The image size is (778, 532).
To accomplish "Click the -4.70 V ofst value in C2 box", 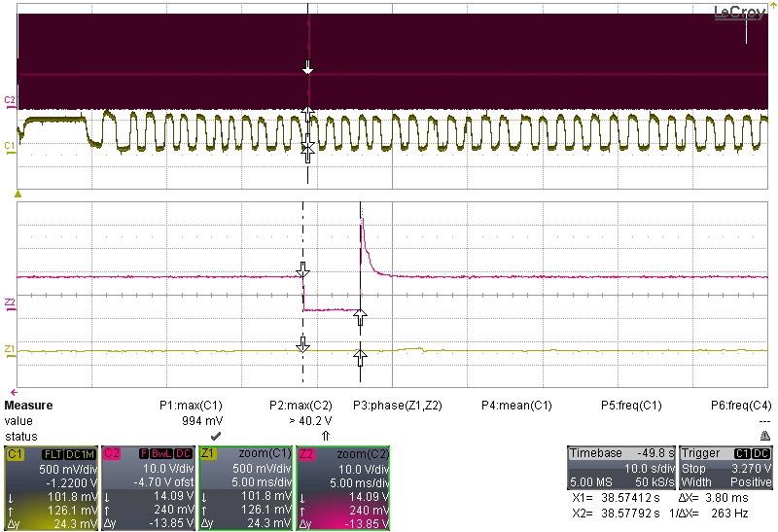I will (x=163, y=482).
